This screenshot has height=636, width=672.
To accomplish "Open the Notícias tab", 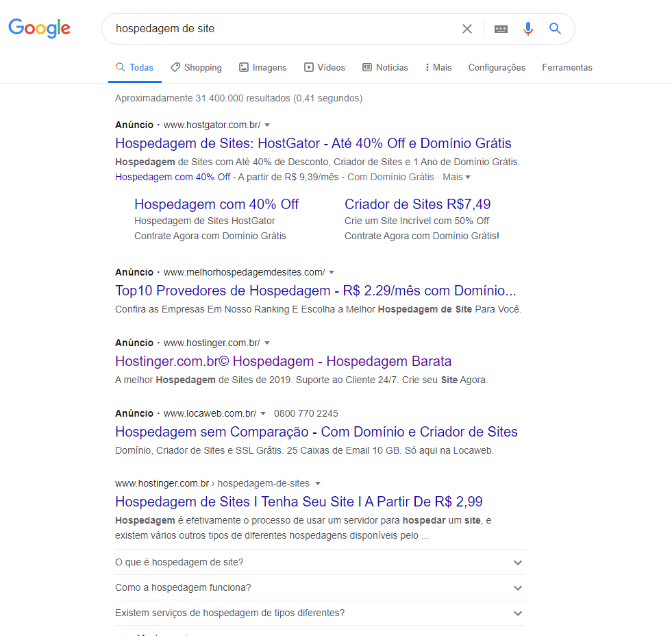I will click(x=385, y=67).
